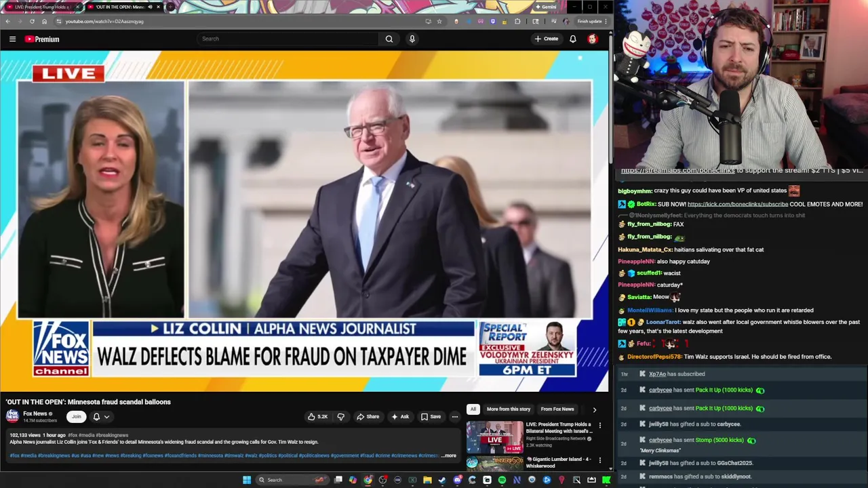Click chat username 'MontellWilliams'
Viewport: 868px width, 488px height.
point(650,310)
